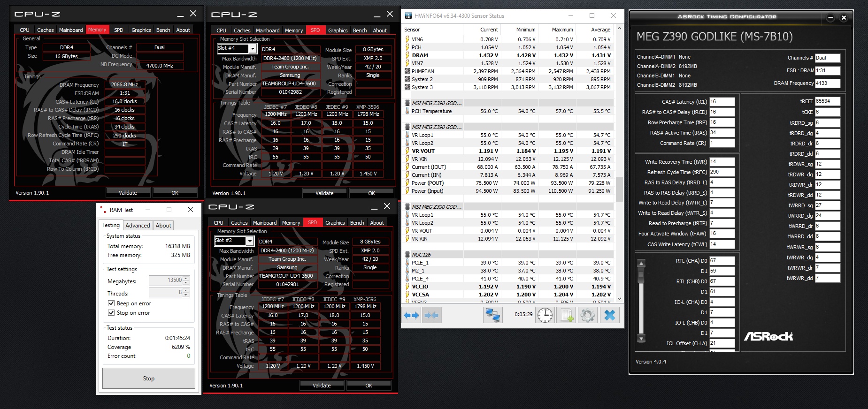Open the Slot #4 dropdown in CPU-Z
Screen dimensions: 868x409
(253, 49)
